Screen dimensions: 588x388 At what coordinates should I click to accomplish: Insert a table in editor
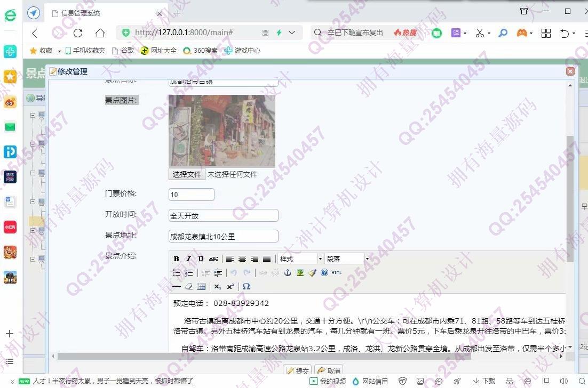[201, 287]
